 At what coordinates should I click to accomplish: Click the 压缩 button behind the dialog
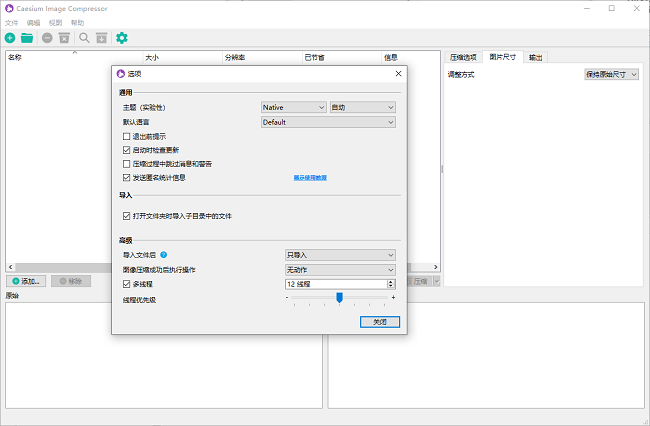tap(420, 281)
